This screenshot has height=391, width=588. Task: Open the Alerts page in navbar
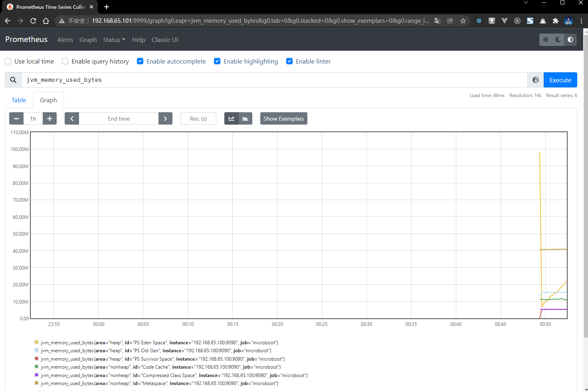(x=65, y=40)
